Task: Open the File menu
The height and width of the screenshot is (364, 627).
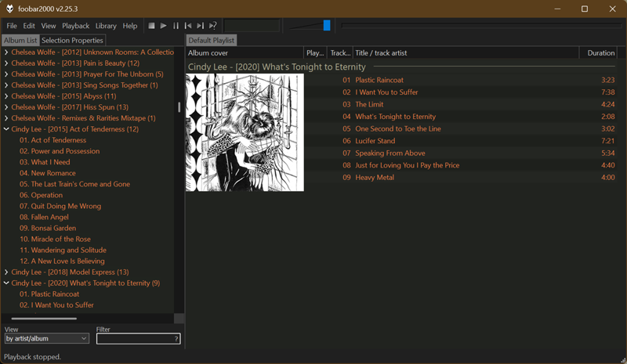Action: coord(12,26)
